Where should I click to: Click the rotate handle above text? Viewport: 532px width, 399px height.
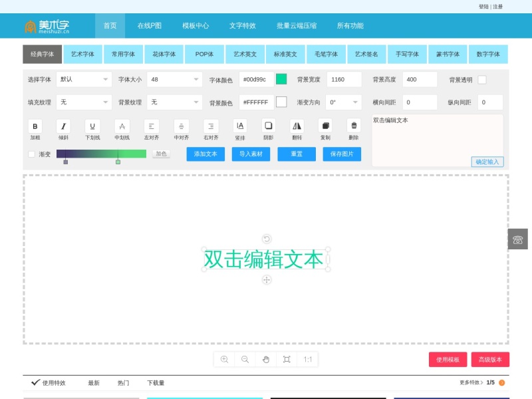pyautogui.click(x=267, y=239)
